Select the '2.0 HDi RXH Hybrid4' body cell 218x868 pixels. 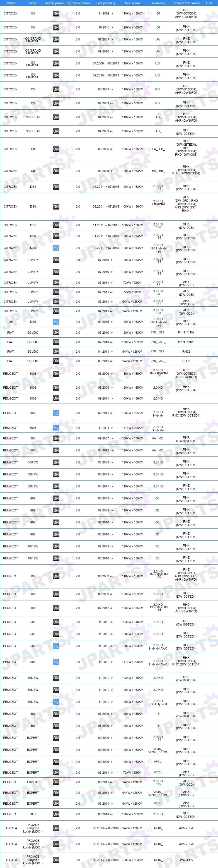158,703
